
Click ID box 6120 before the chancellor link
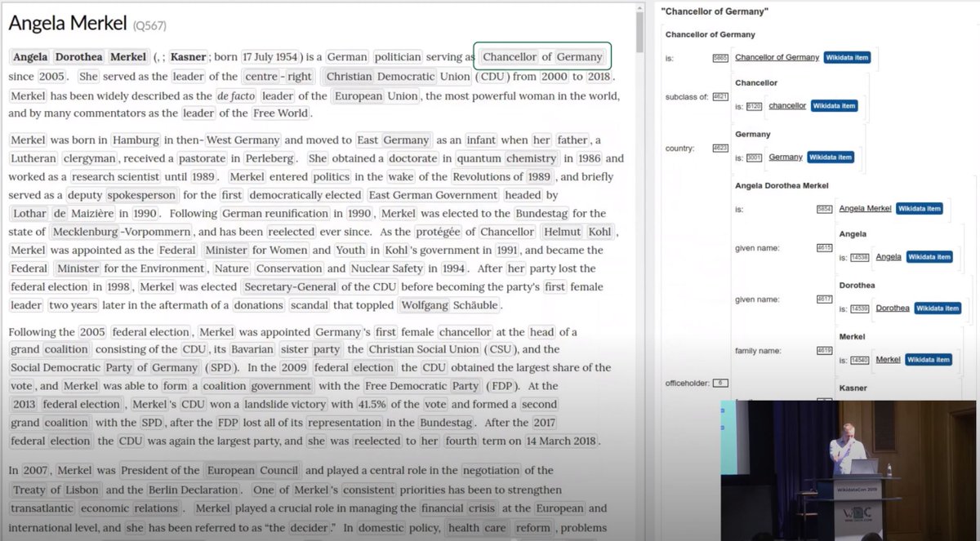(x=755, y=107)
